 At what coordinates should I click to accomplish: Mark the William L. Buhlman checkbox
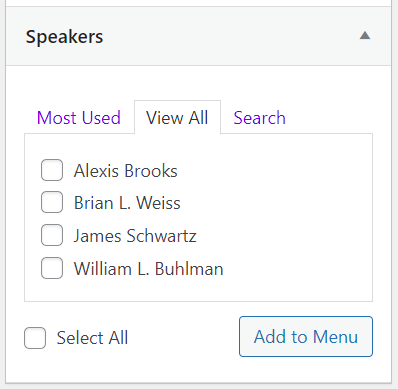pyautogui.click(x=52, y=268)
